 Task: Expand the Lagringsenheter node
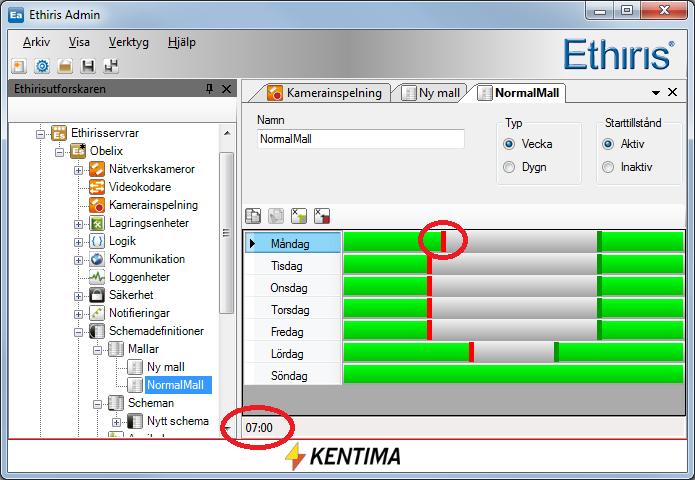[x=78, y=224]
